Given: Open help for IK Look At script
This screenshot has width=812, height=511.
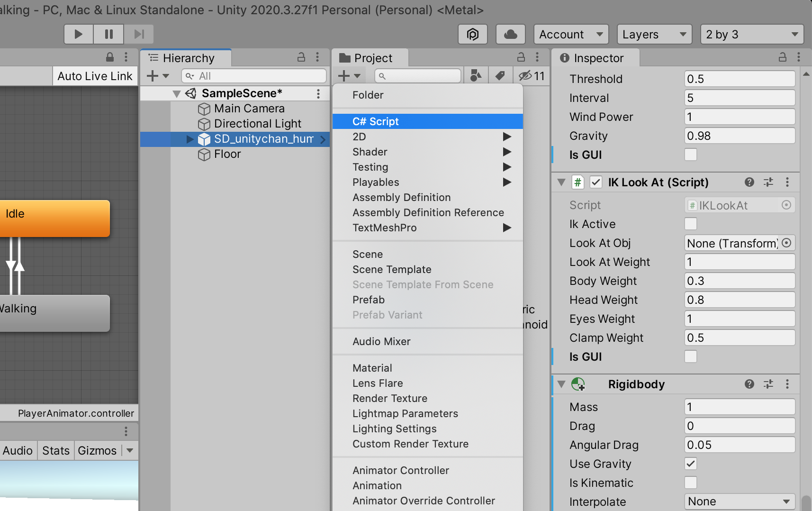Looking at the screenshot, I should coord(749,182).
